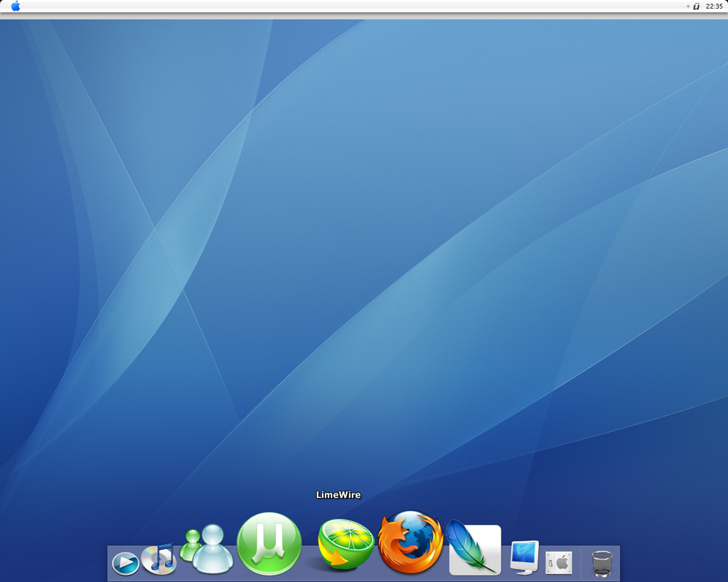
Task: Open MSN Messenger buddies icon
Action: click(207, 548)
